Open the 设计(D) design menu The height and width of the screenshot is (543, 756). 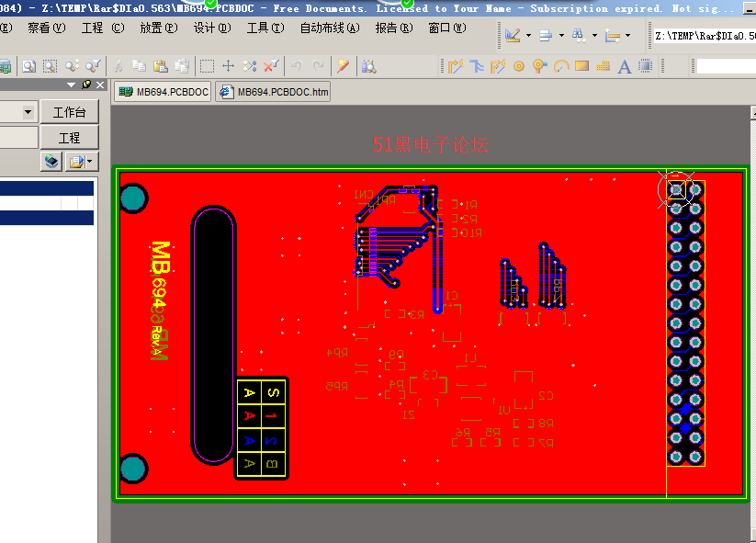tap(212, 28)
